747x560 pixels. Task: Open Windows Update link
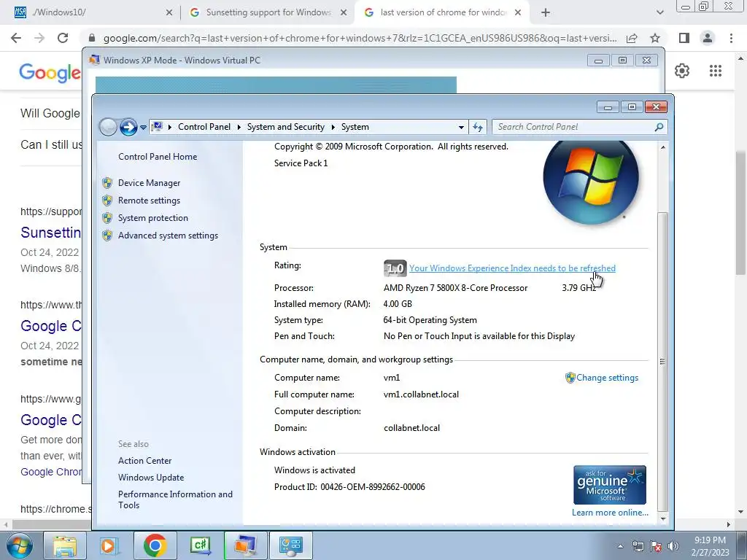click(151, 477)
